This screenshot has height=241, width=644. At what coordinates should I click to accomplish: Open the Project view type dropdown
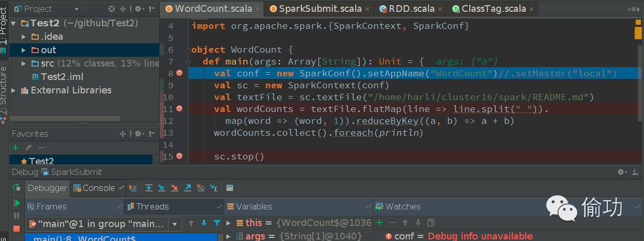[x=76, y=9]
